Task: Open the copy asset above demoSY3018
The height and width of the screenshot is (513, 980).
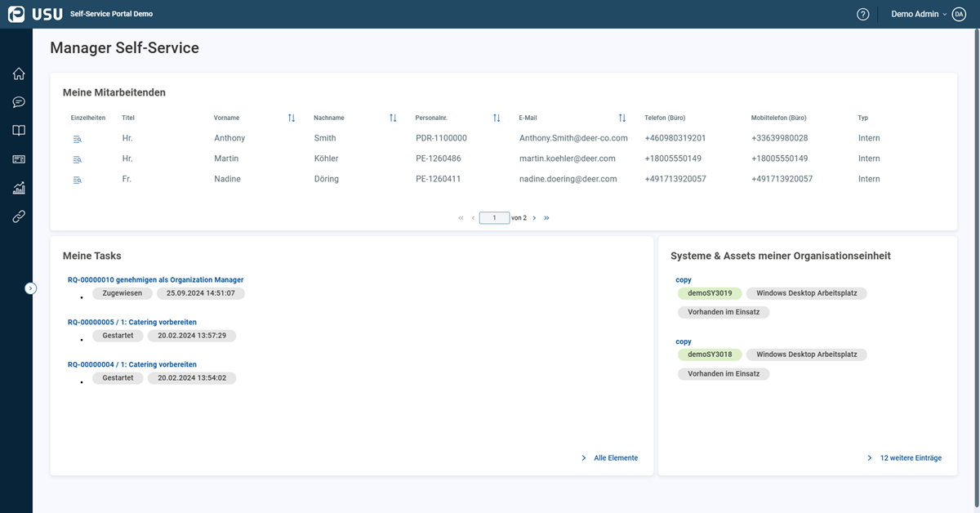Action: click(684, 342)
